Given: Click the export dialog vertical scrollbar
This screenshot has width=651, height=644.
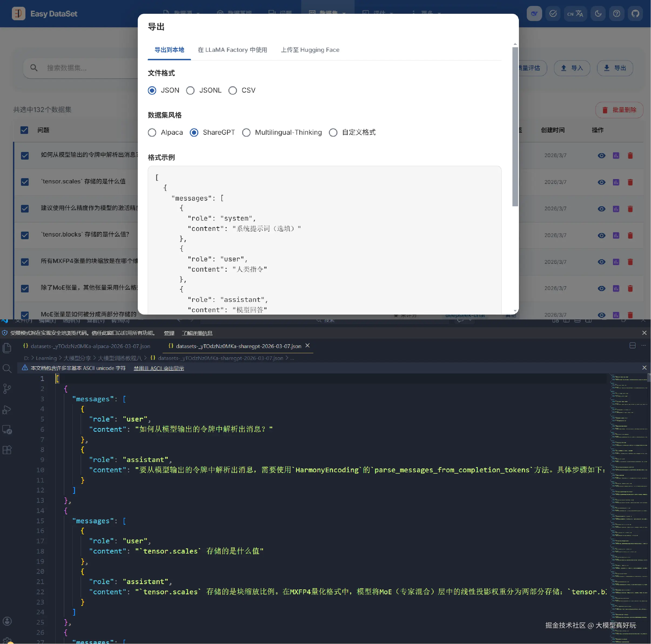Looking at the screenshot, I should click(515, 127).
